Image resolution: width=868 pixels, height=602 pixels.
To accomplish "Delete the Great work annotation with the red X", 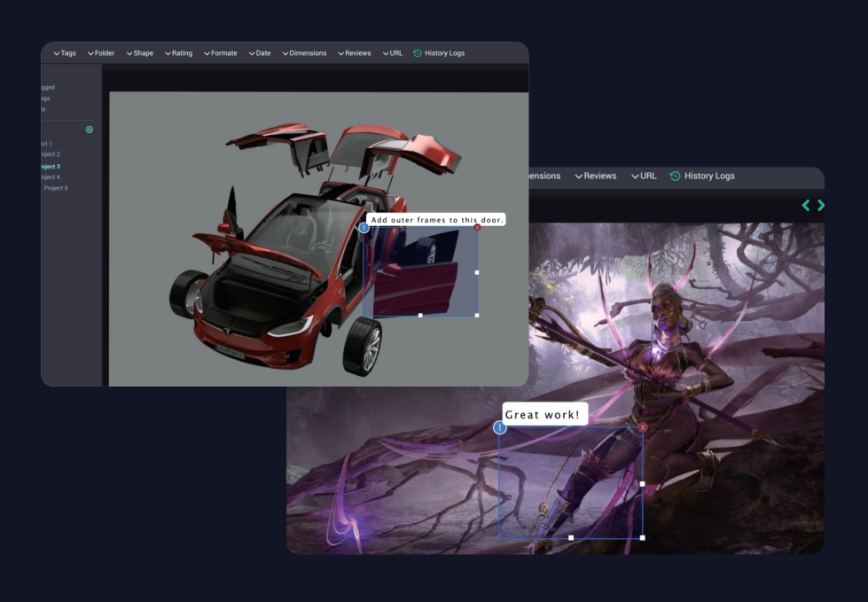I will click(643, 427).
